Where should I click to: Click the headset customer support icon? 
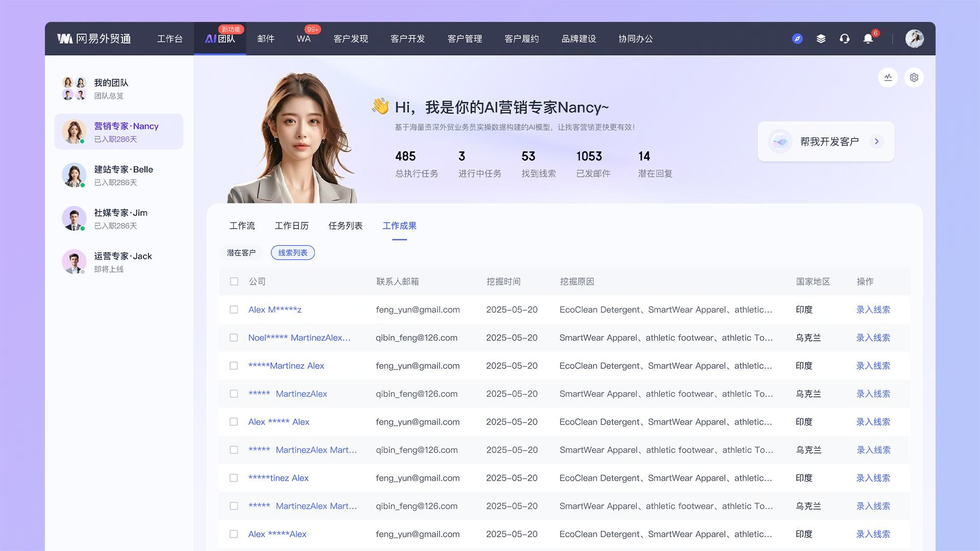844,39
